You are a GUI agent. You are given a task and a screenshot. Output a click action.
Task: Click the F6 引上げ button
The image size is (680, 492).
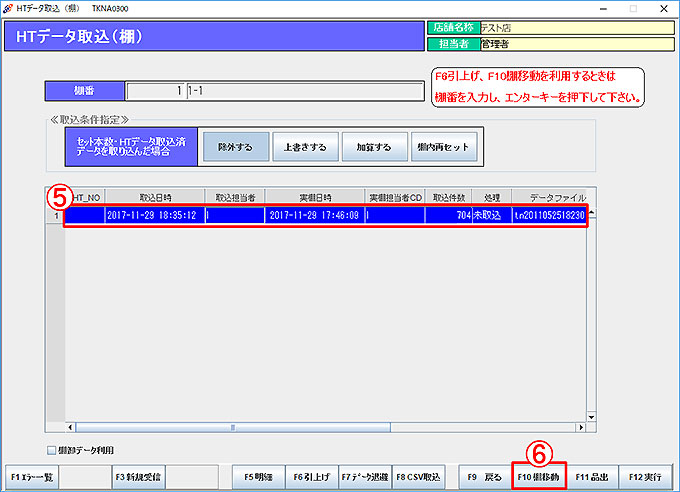[x=311, y=476]
